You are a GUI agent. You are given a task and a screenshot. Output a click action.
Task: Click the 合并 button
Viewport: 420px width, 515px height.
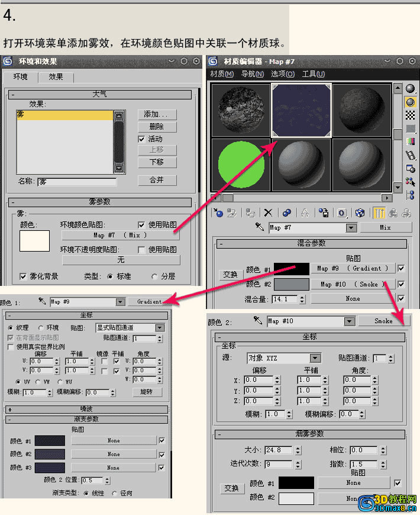point(157,180)
